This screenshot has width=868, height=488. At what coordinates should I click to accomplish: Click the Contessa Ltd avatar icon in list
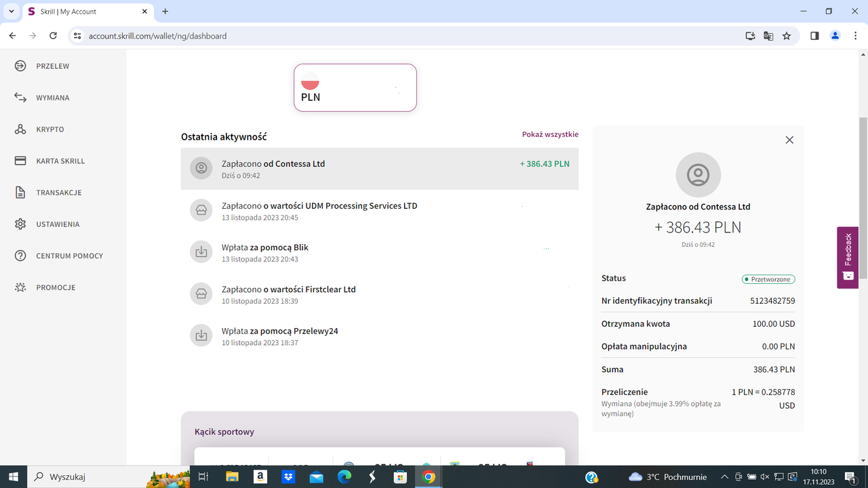201,168
